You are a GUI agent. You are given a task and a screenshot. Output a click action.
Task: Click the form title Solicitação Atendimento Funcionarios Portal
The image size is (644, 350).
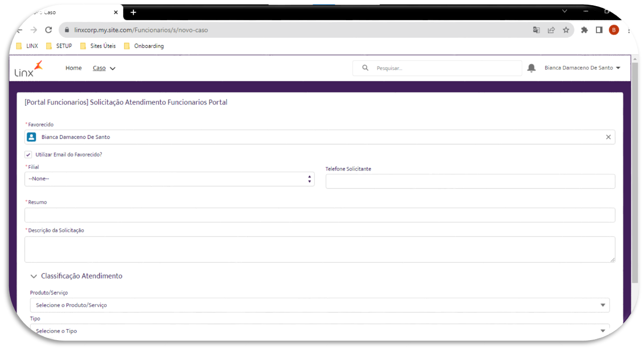(x=126, y=102)
